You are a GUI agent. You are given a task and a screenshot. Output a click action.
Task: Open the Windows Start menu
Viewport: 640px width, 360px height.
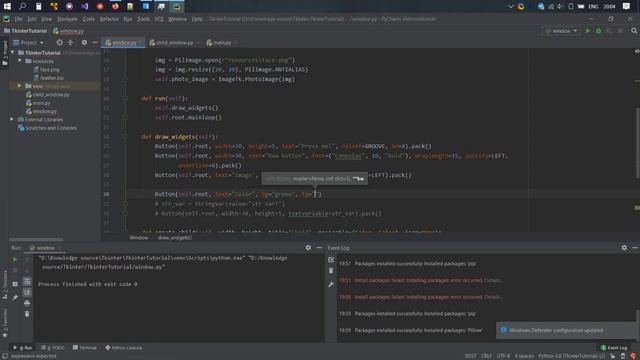tap(7, 6)
